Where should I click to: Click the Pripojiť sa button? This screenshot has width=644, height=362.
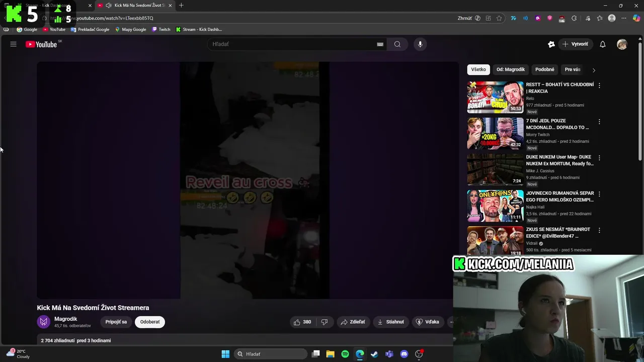tap(116, 322)
